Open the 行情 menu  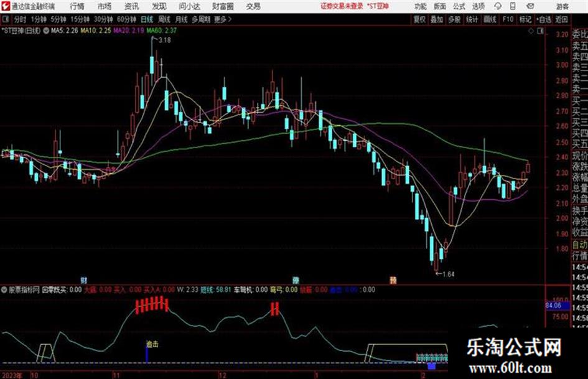click(77, 6)
